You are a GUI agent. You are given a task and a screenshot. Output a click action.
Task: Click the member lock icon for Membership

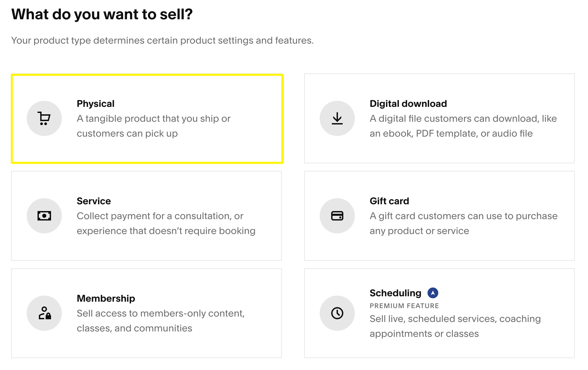44,313
